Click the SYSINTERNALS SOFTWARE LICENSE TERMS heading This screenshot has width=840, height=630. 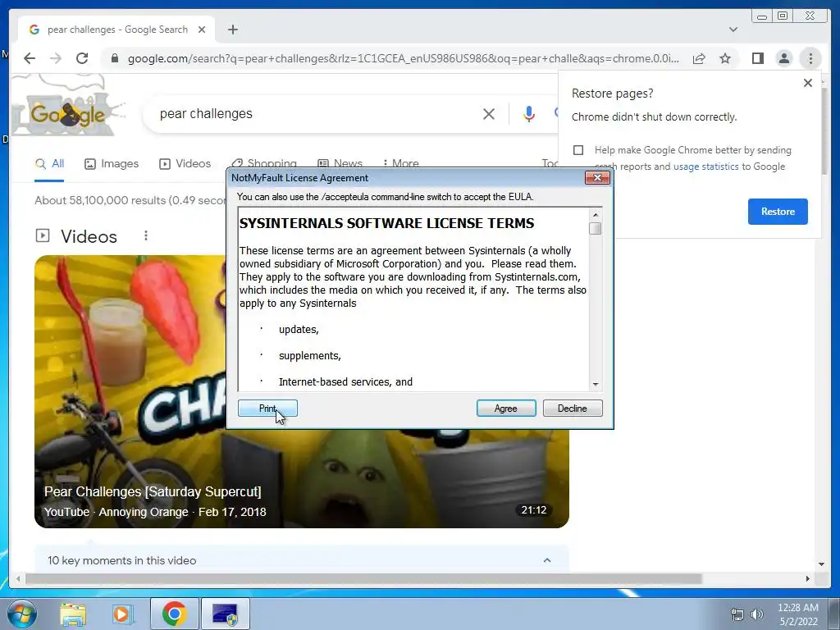pyautogui.click(x=386, y=223)
